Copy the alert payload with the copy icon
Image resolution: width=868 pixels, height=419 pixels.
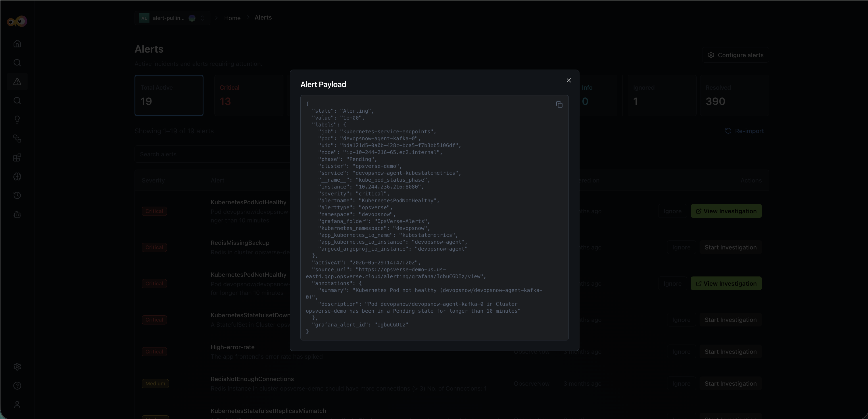pos(559,105)
